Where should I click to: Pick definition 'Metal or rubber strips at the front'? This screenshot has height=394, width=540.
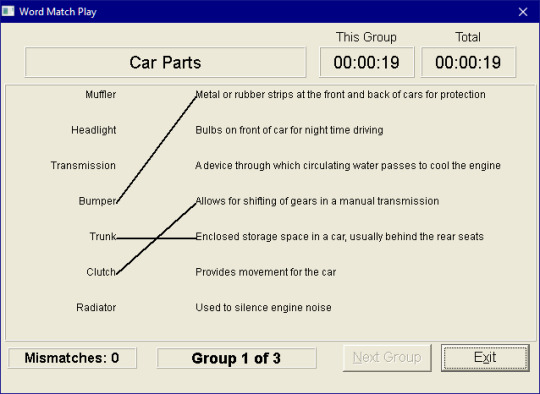point(340,94)
